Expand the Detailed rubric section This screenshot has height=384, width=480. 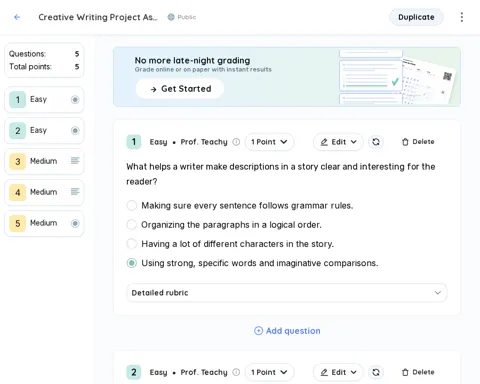click(287, 293)
